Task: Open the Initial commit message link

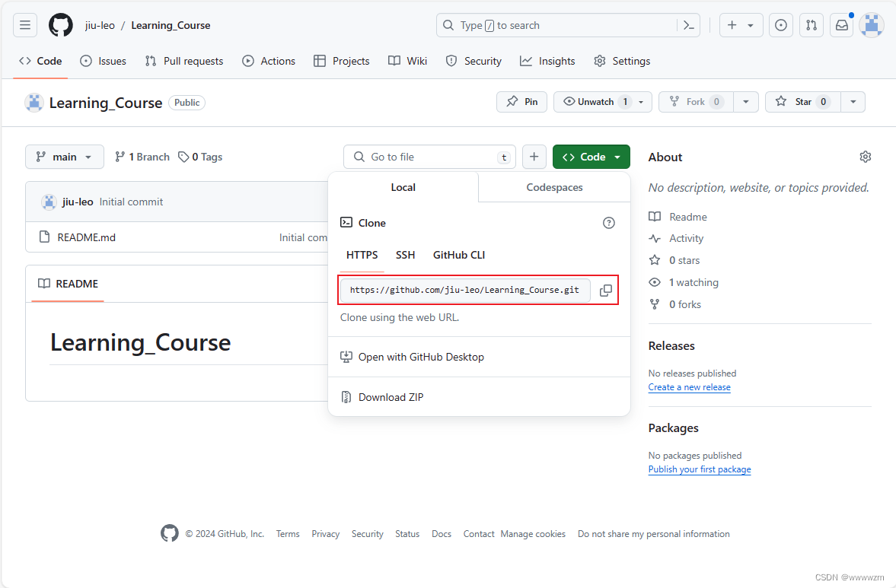Action: click(x=131, y=202)
